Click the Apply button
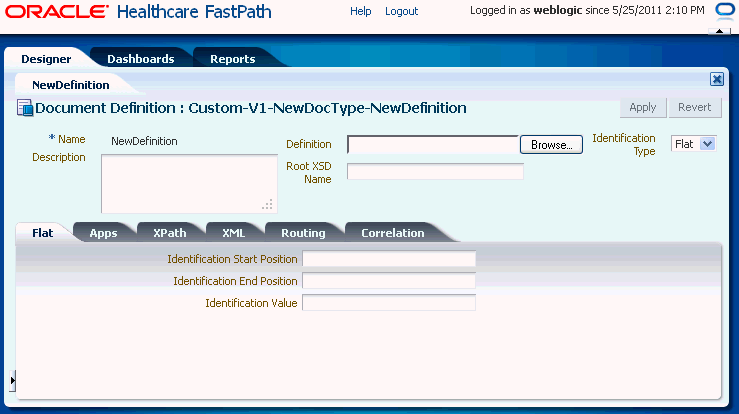Viewport: 739px width, 414px height. (643, 108)
